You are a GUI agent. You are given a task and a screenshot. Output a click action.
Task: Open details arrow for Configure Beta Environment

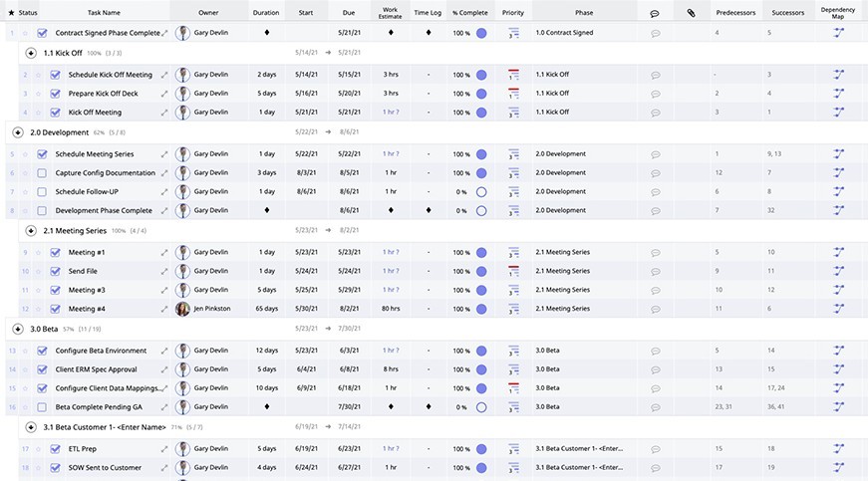163,352
